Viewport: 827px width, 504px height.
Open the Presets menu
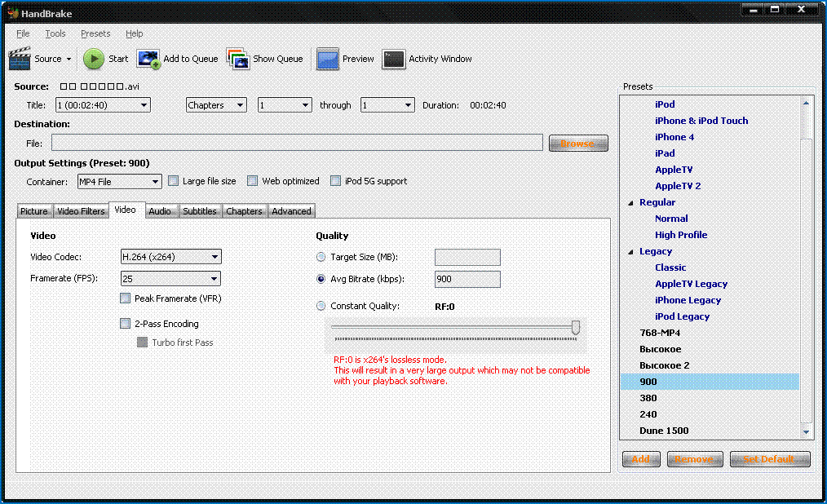(95, 33)
